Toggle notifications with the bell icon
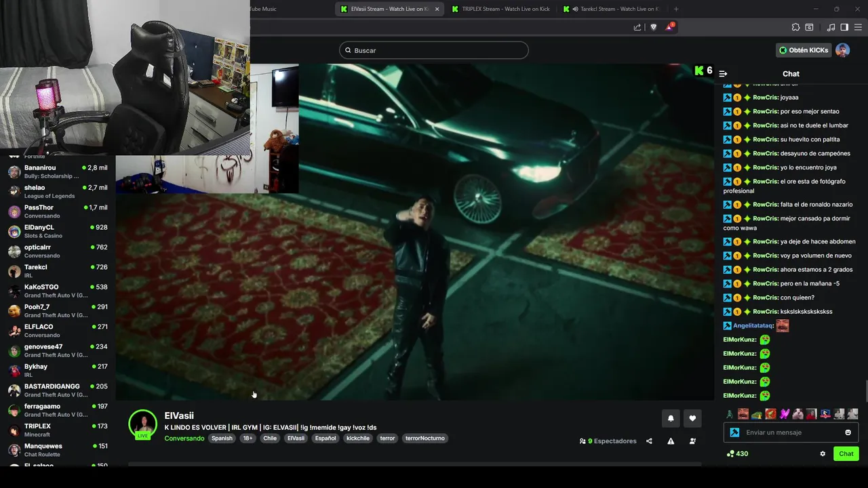Viewport: 868px width, 488px height. tap(671, 419)
